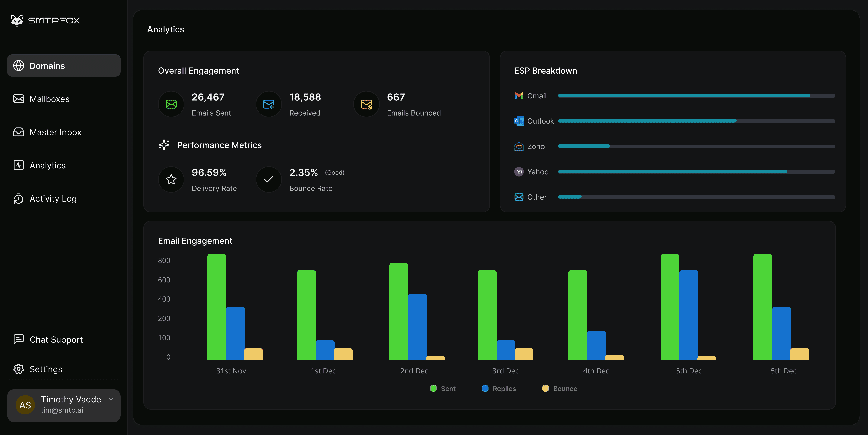Open Chat Support
Image resolution: width=868 pixels, height=435 pixels.
(x=56, y=339)
